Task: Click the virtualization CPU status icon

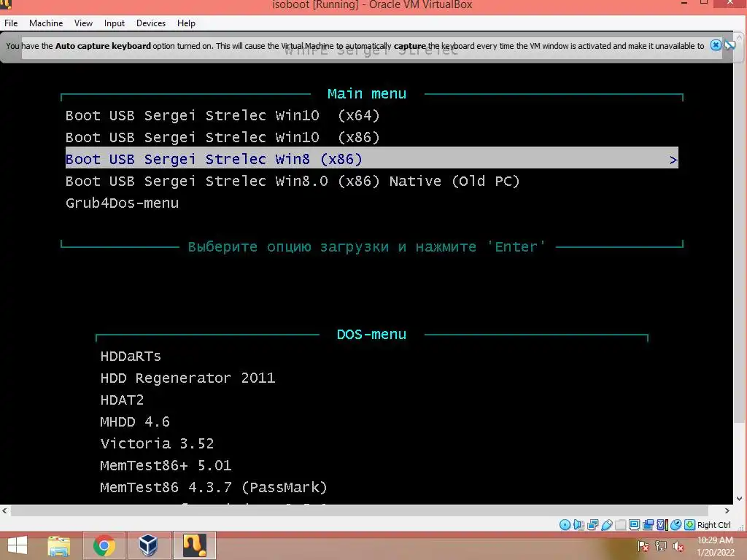Action: (x=662, y=525)
